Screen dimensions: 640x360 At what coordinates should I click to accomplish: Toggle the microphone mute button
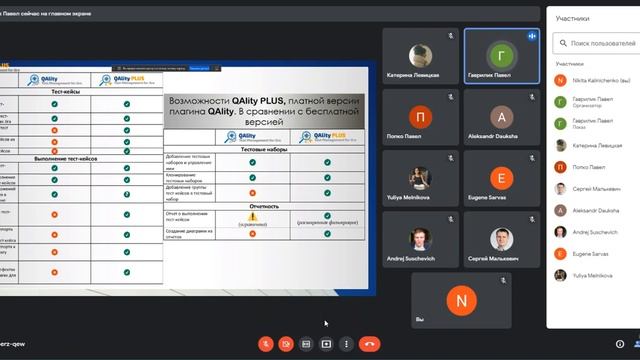(x=266, y=344)
